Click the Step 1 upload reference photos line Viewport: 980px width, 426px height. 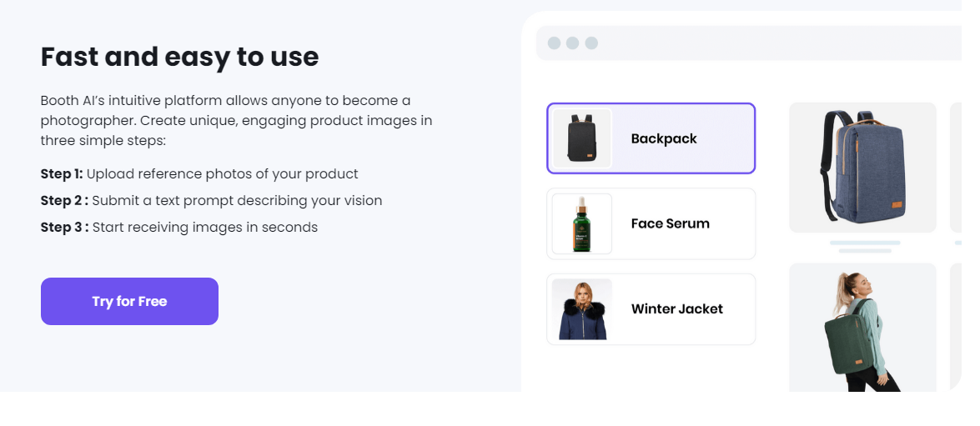coord(199,174)
